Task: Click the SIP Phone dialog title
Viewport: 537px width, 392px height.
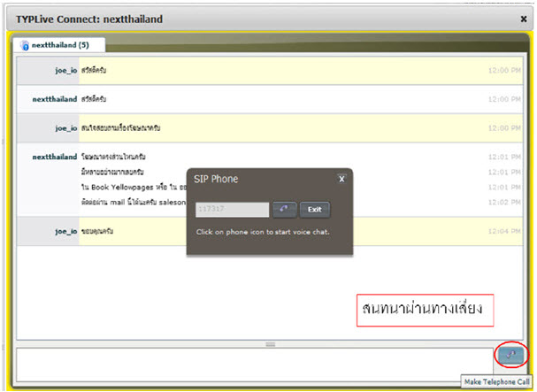Action: [216, 179]
